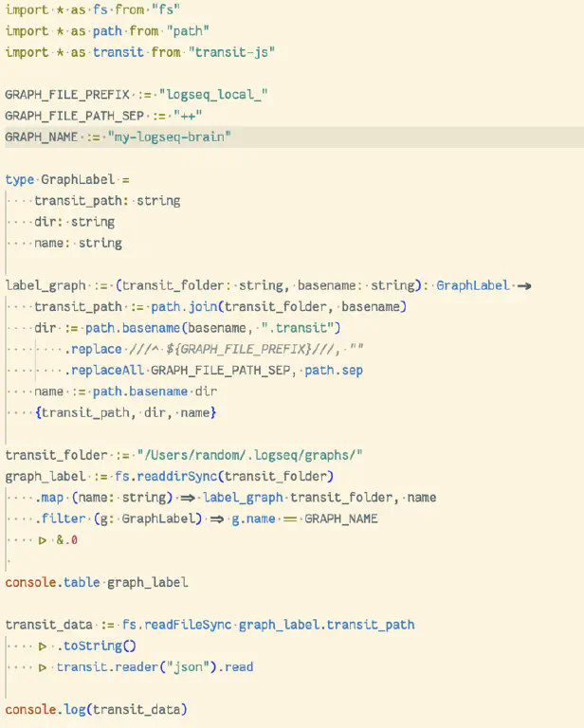Click the .filter method call
The image size is (584, 728).
coord(61,519)
